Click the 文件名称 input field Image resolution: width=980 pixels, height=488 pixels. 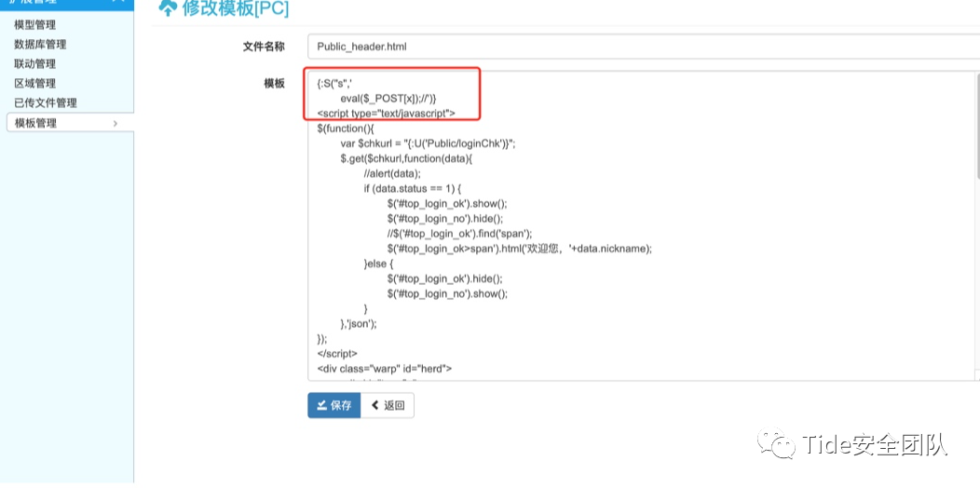click(644, 47)
